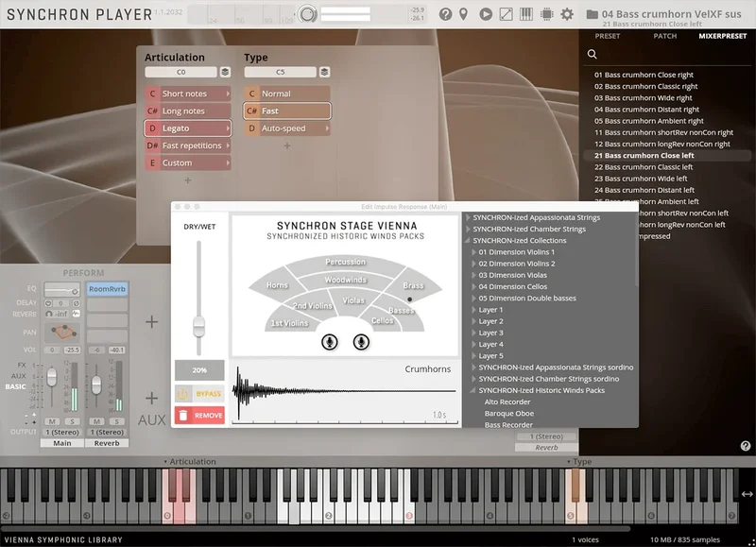
Task: Collapse SYNCHRON-ized Historic Winds Packs
Action: tap(473, 390)
